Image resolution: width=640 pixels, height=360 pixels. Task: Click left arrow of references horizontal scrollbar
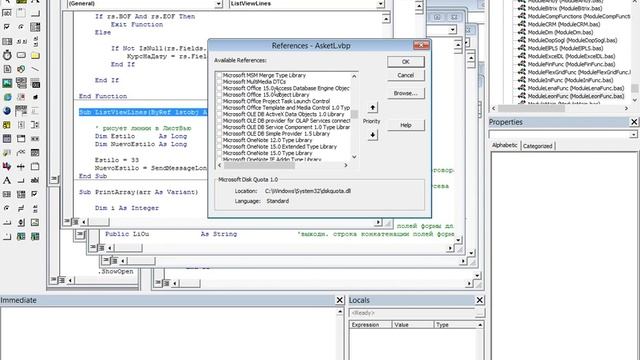220,165
